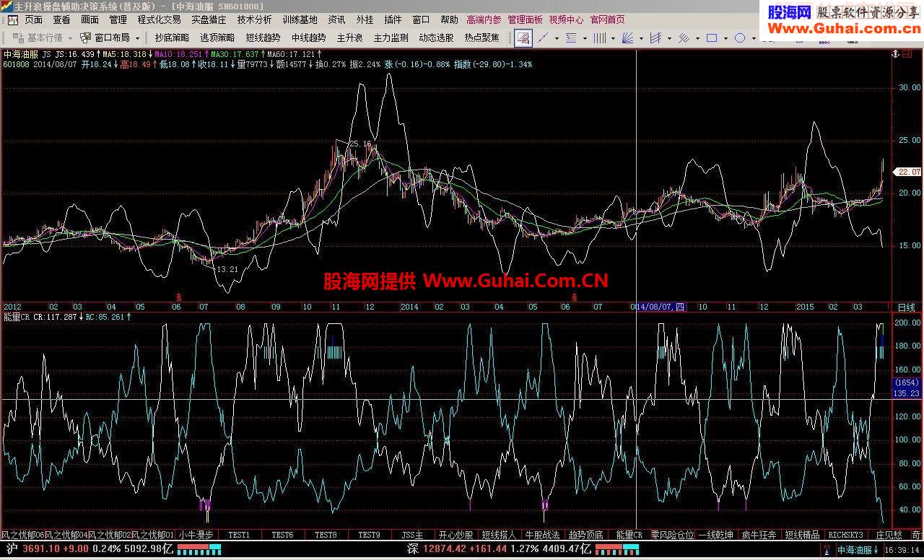Select the pointer/cursor drawing tool icon
Screen dimensions: 924x560
click(524, 38)
